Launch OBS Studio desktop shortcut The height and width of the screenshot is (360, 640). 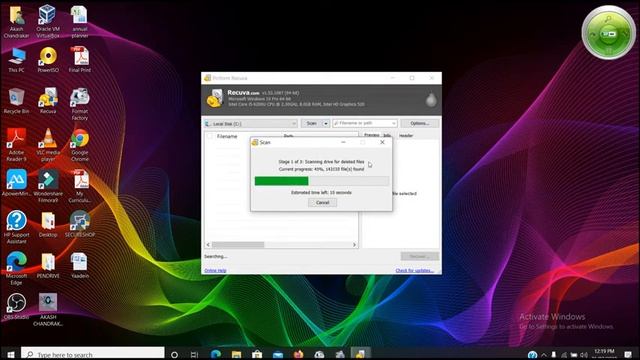16,306
